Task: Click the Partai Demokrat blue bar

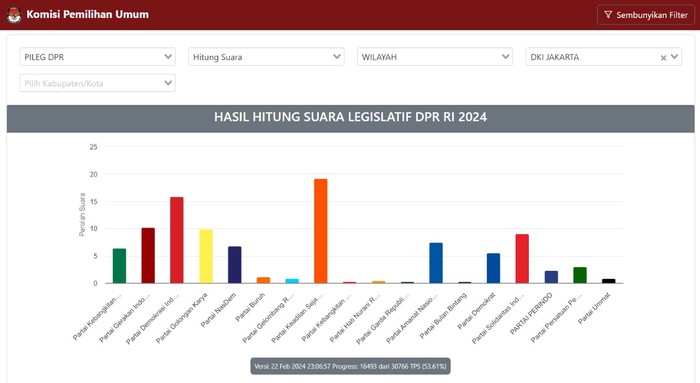Action: coord(493,268)
